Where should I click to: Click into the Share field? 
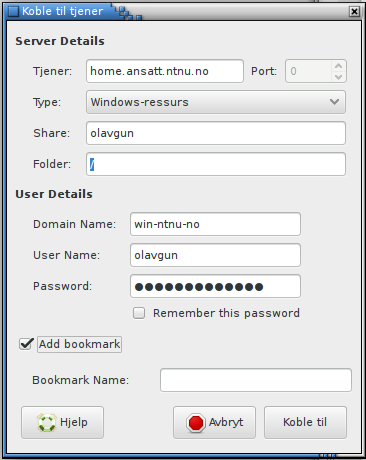pos(216,133)
